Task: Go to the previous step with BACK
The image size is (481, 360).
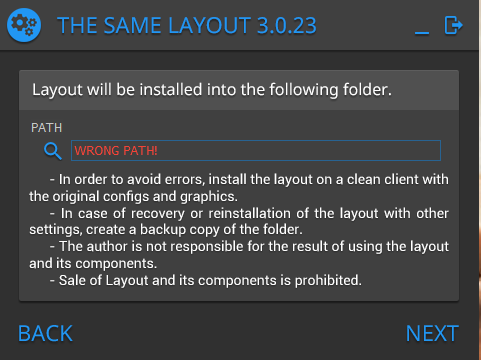Action: [45, 333]
